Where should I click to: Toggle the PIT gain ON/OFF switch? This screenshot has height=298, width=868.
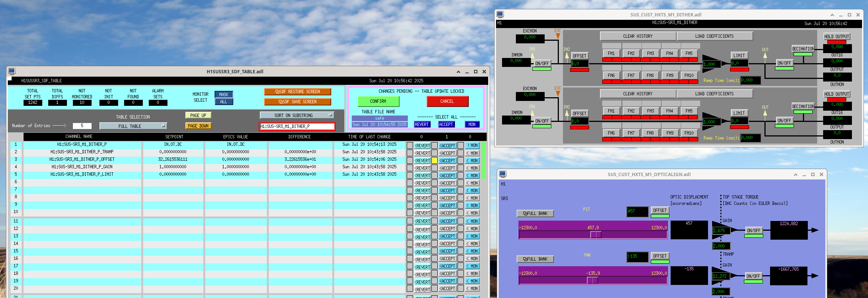pyautogui.click(x=753, y=231)
